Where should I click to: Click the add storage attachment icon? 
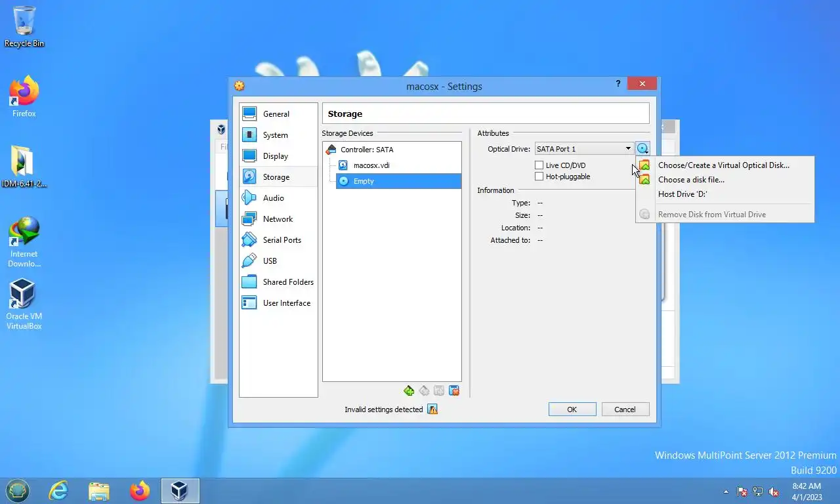(439, 390)
